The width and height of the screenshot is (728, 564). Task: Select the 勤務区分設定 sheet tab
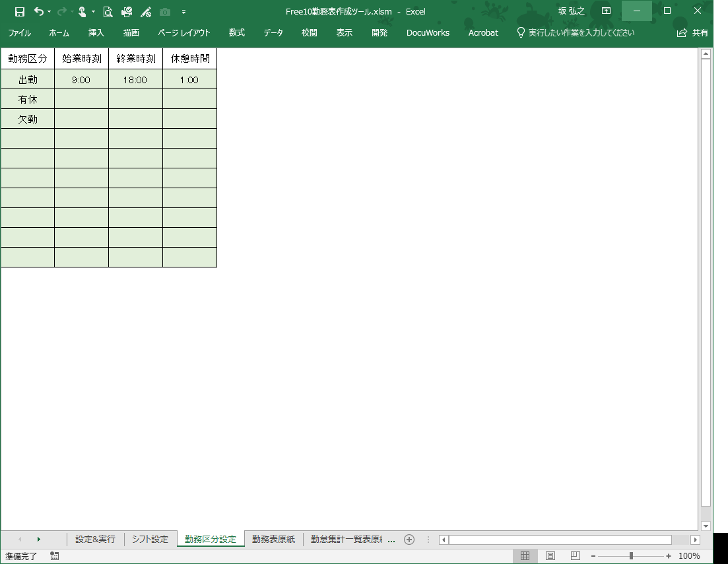pyautogui.click(x=211, y=539)
